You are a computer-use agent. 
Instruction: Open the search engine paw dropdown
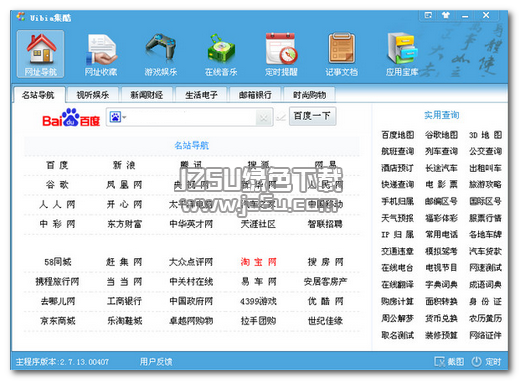pos(118,117)
